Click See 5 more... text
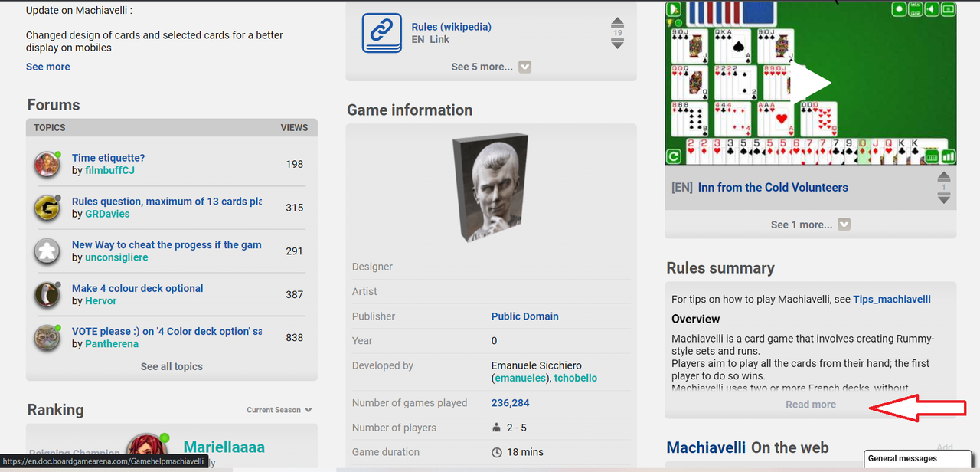This screenshot has width=980, height=472. 482,67
